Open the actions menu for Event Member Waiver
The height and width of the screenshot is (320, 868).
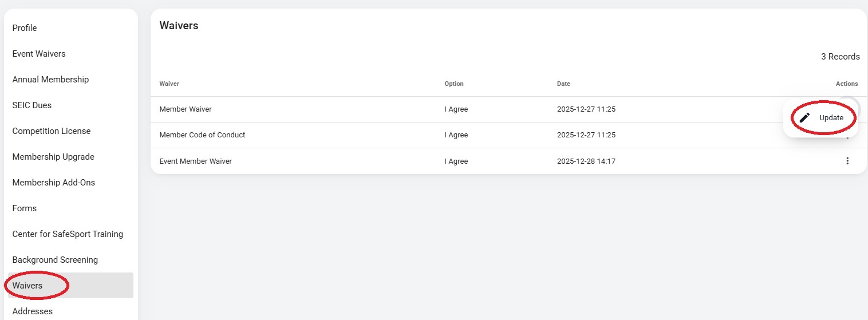point(847,161)
